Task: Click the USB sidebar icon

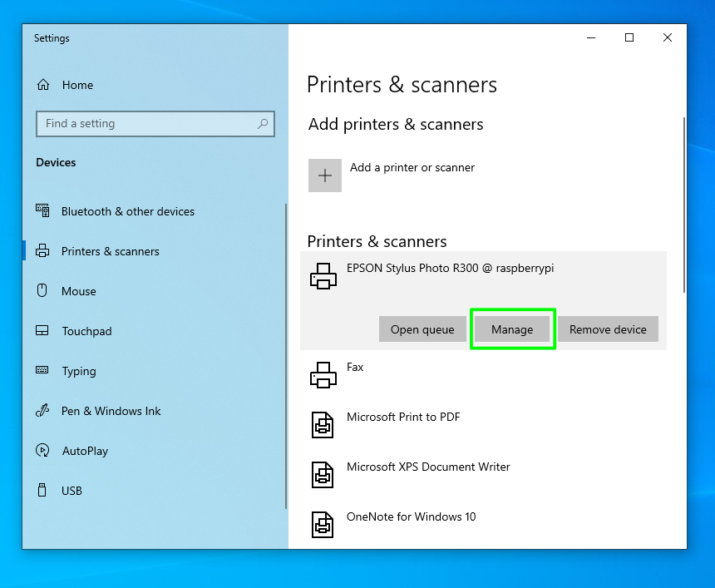Action: tap(42, 490)
